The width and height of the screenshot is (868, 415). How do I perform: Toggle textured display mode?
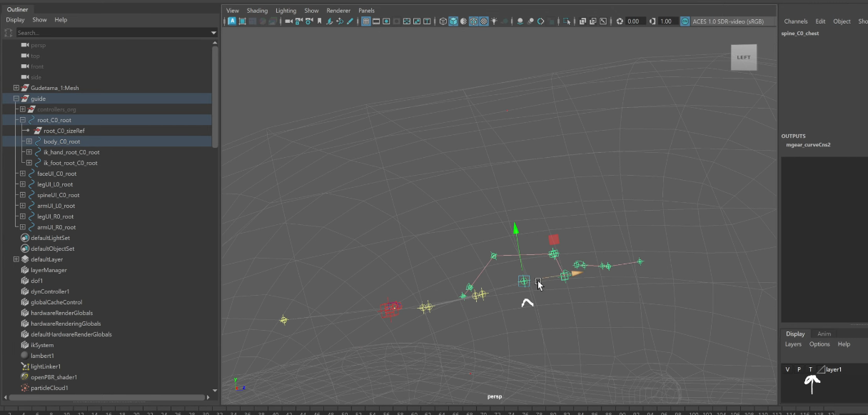click(x=483, y=21)
